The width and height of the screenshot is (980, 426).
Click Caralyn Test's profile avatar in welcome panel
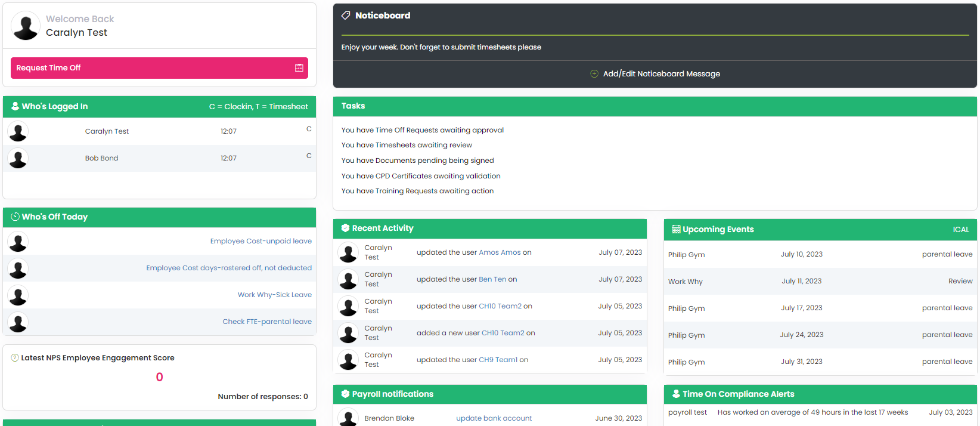pos(26,26)
